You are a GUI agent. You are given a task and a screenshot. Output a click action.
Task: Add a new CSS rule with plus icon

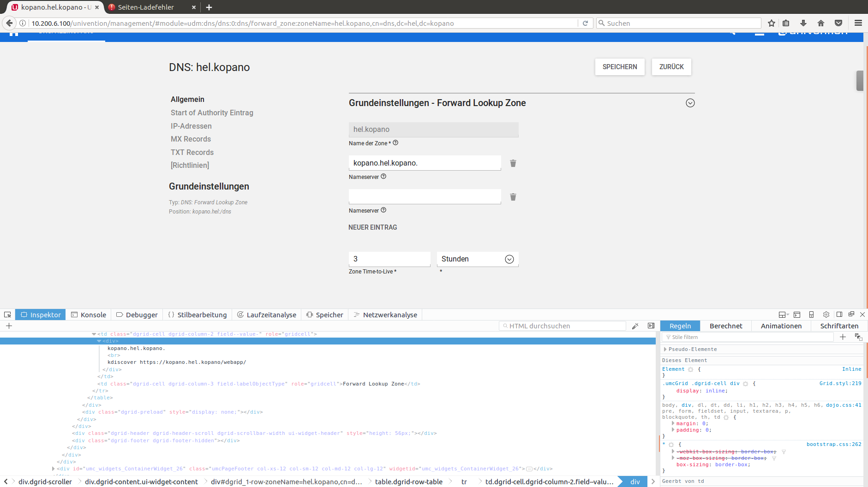coord(843,337)
